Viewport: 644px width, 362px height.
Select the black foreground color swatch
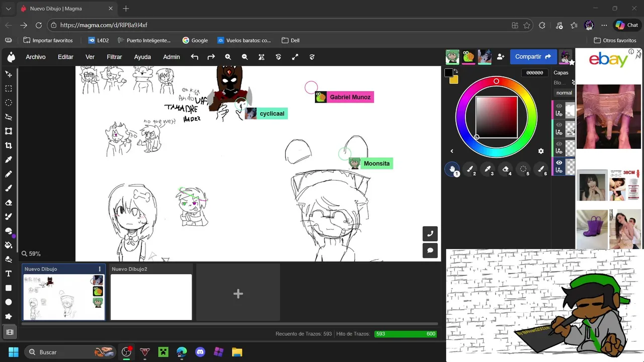449,73
